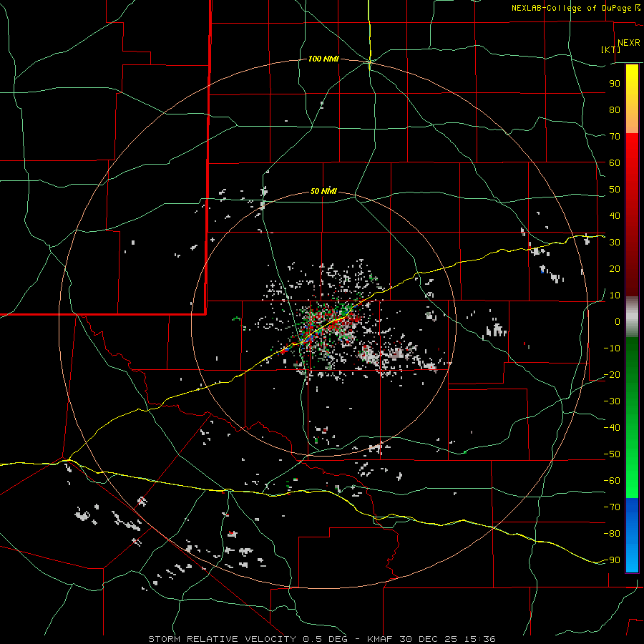Pick the bright green segment near -60
Viewport: 644px width, 644px height.
tap(632, 481)
